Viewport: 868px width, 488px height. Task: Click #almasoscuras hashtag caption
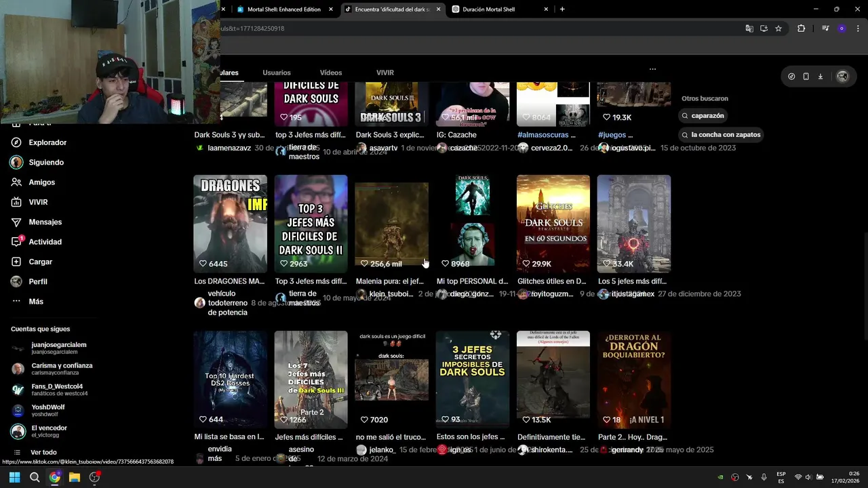point(546,135)
